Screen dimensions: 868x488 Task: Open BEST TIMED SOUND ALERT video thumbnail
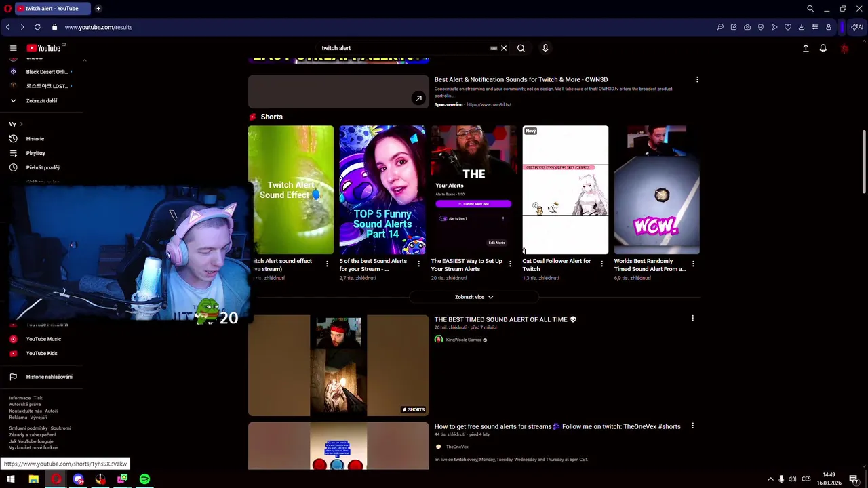338,365
